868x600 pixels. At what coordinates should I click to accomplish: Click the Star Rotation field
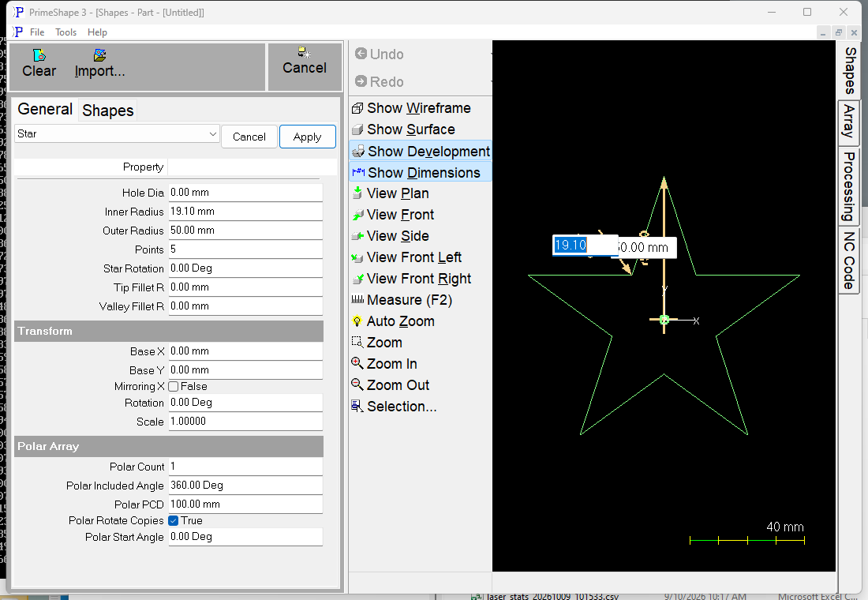click(245, 268)
